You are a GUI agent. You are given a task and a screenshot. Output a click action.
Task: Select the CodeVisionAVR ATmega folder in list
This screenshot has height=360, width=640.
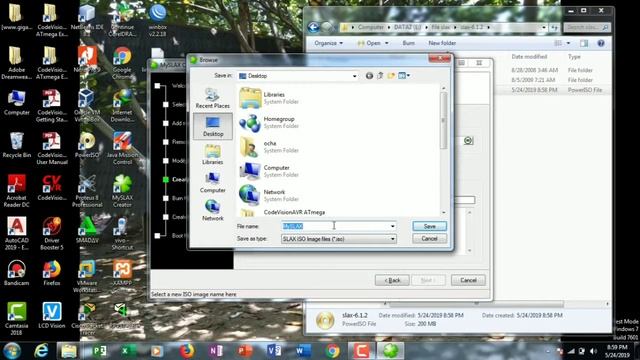tap(282, 213)
